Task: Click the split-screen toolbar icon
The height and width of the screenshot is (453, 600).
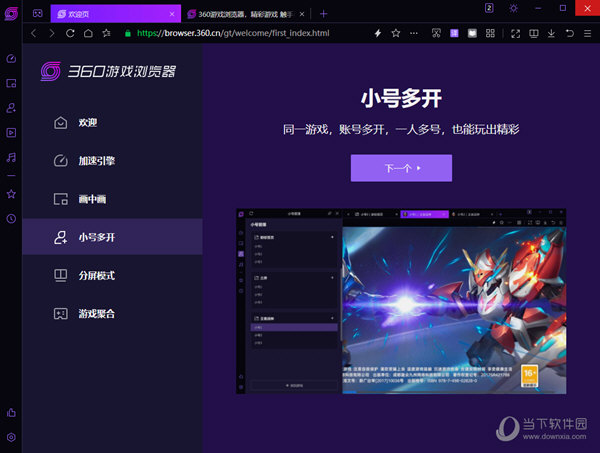Action: pos(533,33)
